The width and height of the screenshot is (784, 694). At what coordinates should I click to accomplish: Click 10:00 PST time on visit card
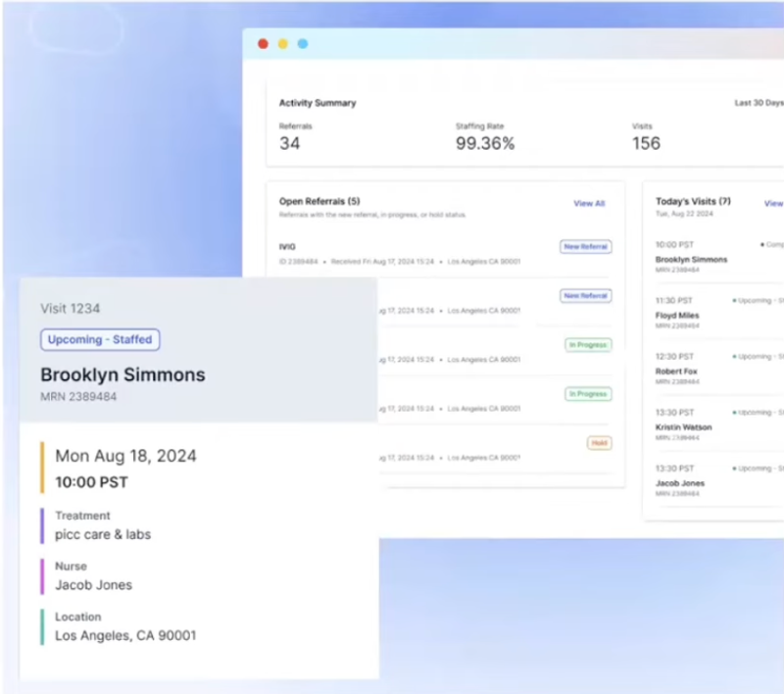pos(91,482)
